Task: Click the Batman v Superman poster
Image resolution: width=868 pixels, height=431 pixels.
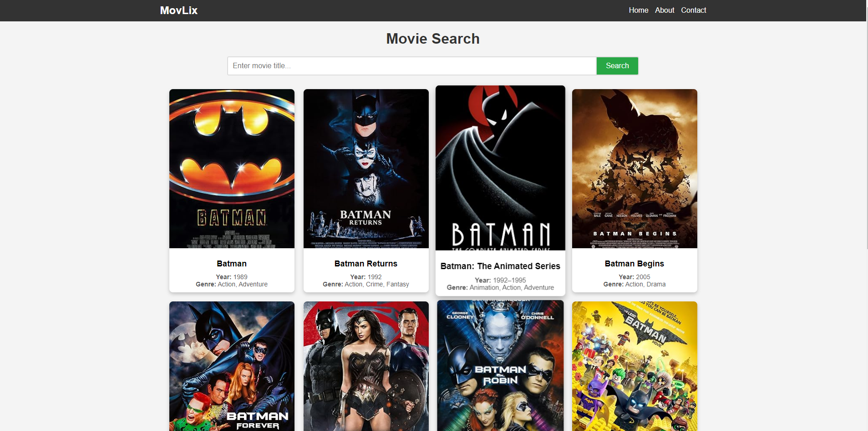Action: (366, 366)
